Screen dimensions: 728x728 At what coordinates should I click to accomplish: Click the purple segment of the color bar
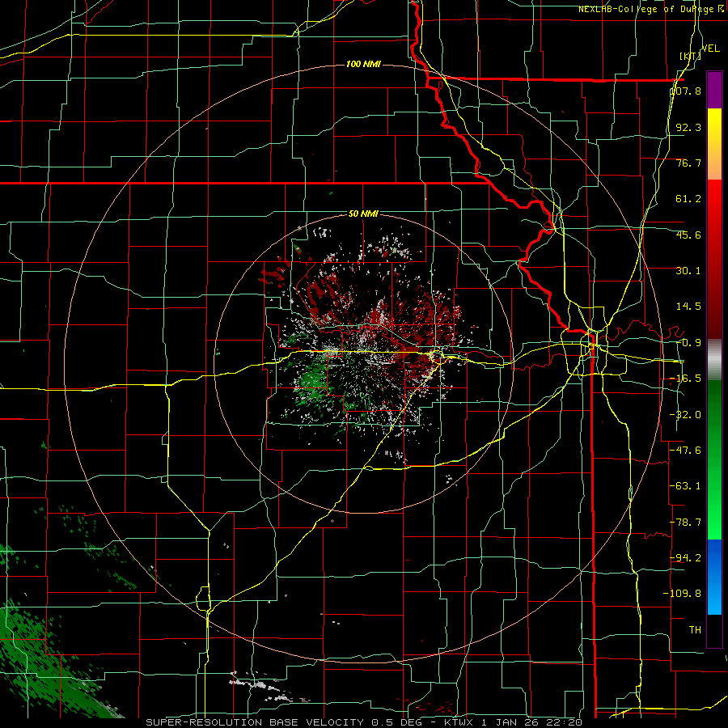(714, 90)
